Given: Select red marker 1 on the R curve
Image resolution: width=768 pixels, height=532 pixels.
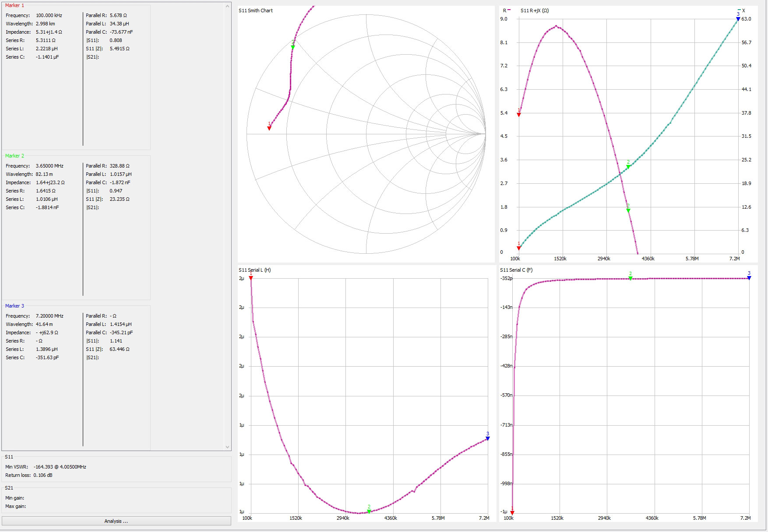Looking at the screenshot, I should 519,115.
